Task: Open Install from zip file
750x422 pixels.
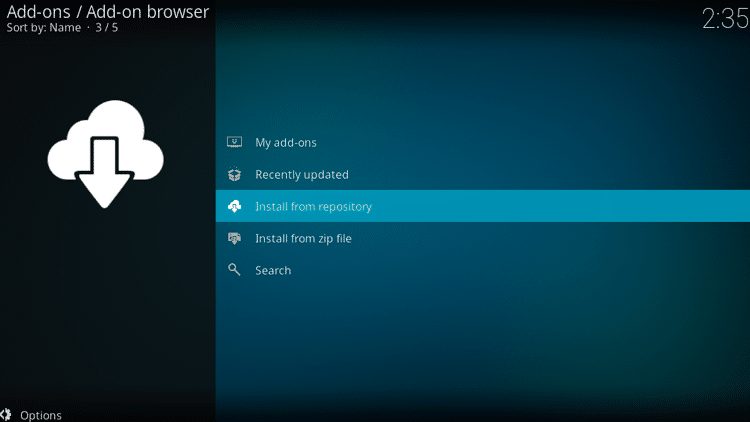Action: pyautogui.click(x=483, y=238)
